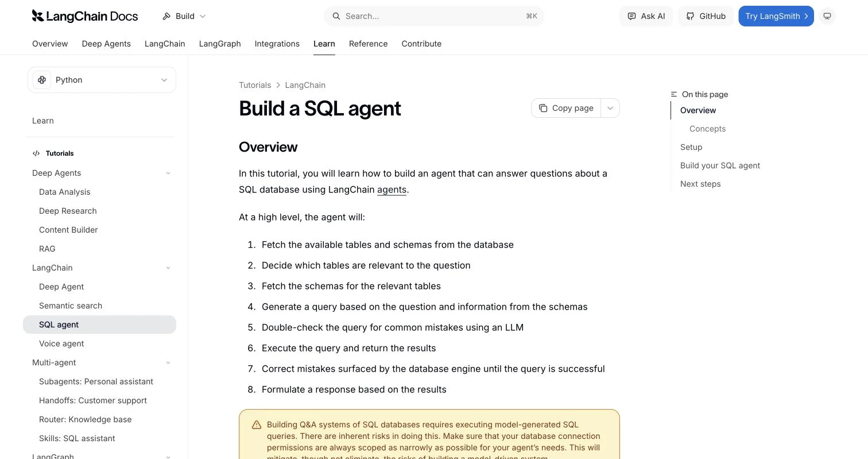
Task: Open the Overview top tab
Action: point(50,44)
